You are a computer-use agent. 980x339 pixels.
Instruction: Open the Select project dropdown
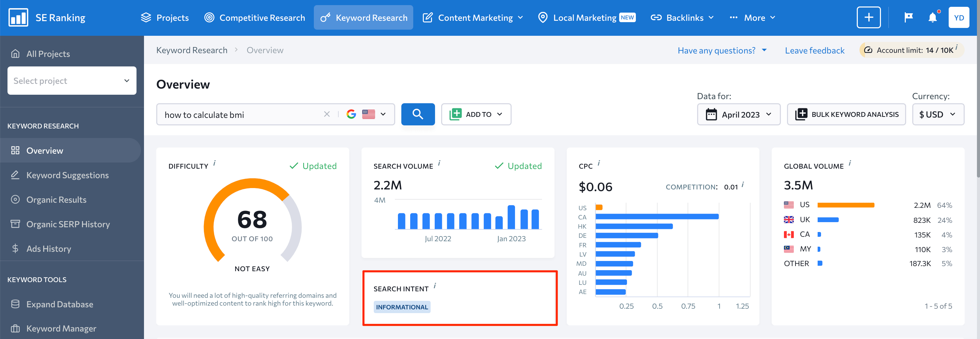tap(72, 81)
